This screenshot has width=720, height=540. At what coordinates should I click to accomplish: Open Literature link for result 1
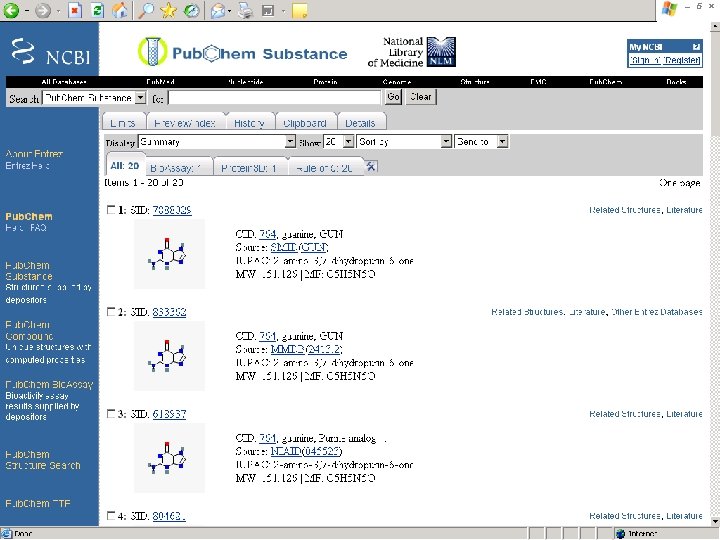[x=684, y=210]
